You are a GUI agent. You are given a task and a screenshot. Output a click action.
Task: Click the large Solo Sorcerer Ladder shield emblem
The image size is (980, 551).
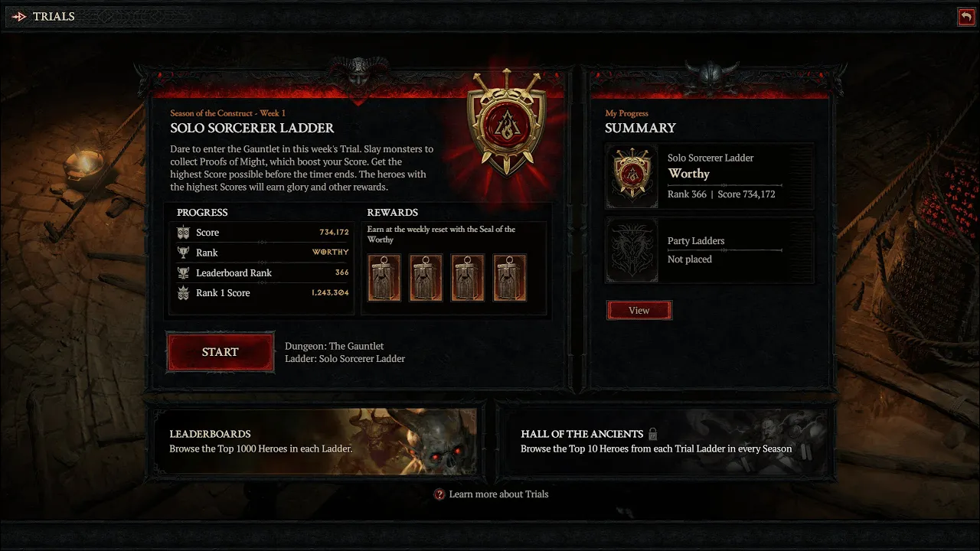click(x=507, y=122)
